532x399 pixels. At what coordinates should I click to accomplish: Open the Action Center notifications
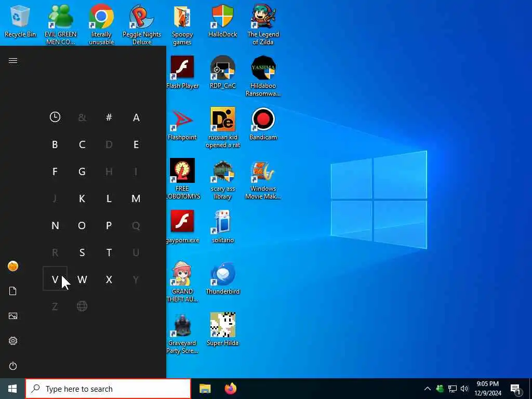click(516, 390)
